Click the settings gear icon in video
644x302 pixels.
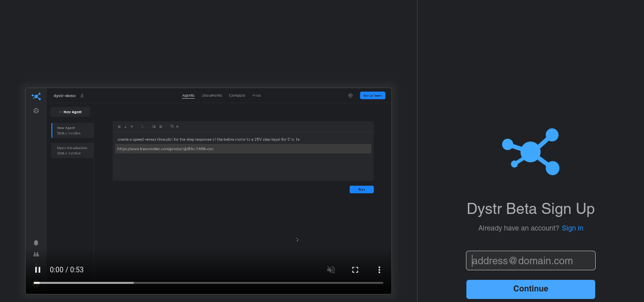tap(351, 96)
